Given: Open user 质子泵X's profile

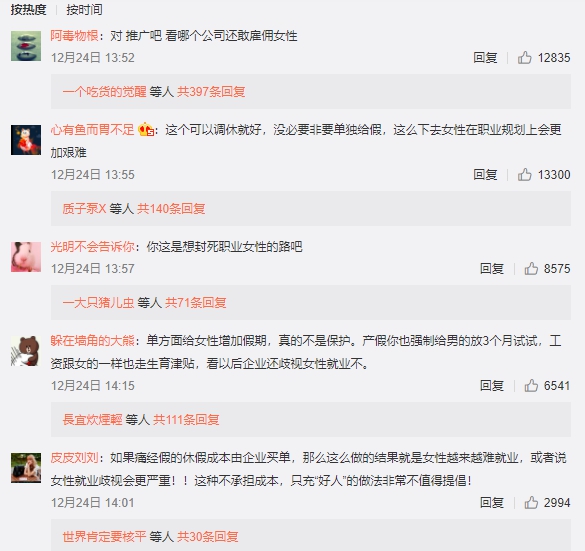Looking at the screenshot, I should click(84, 209).
